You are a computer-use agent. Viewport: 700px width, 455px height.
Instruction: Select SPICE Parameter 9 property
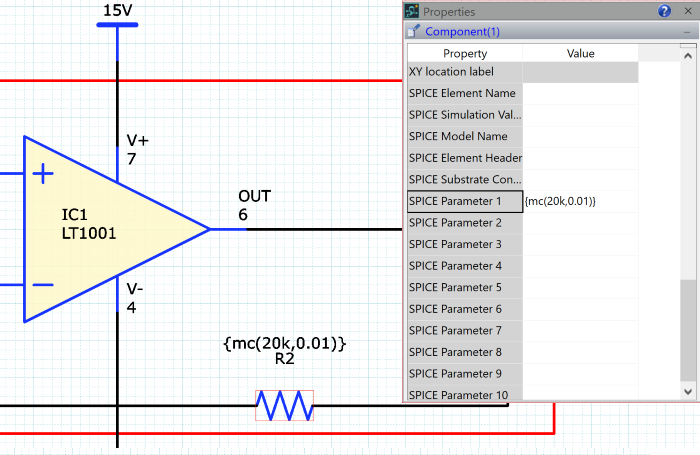coord(465,373)
